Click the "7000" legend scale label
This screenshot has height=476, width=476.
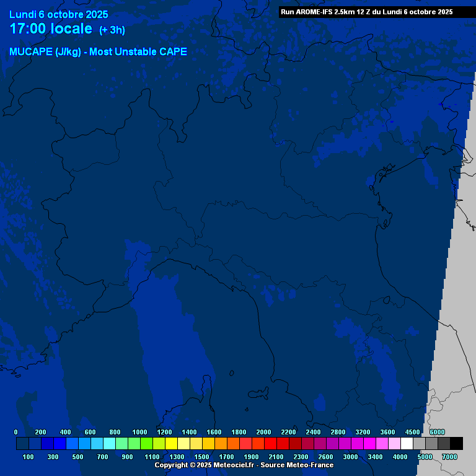point(449,457)
